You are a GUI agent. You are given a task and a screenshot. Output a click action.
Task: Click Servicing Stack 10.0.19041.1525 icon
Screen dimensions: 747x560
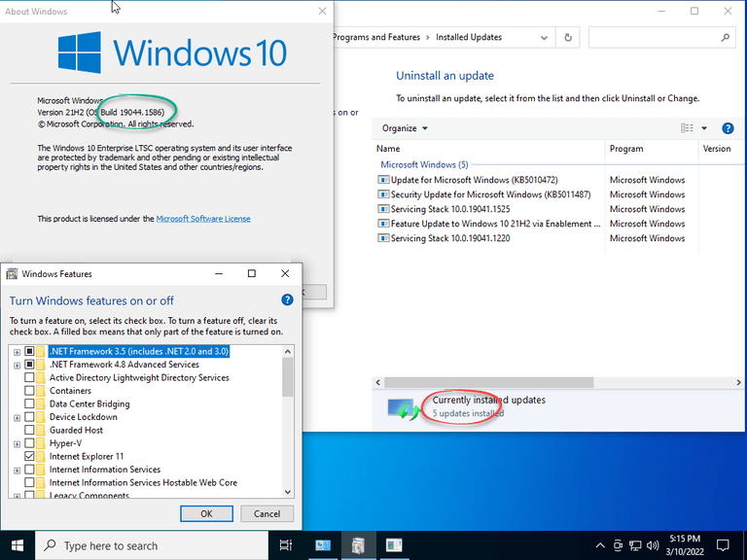(383, 209)
